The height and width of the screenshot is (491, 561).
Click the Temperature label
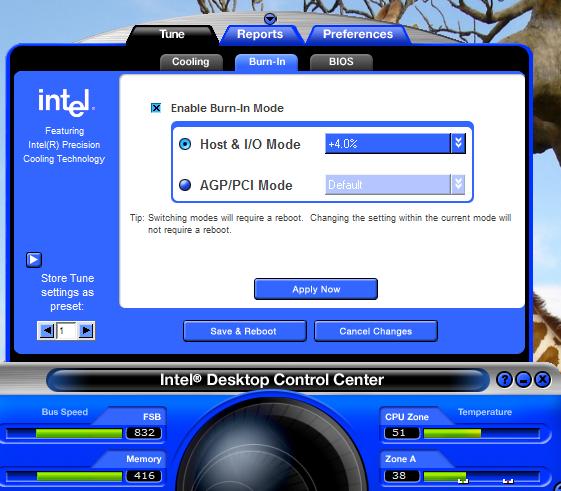(x=485, y=412)
